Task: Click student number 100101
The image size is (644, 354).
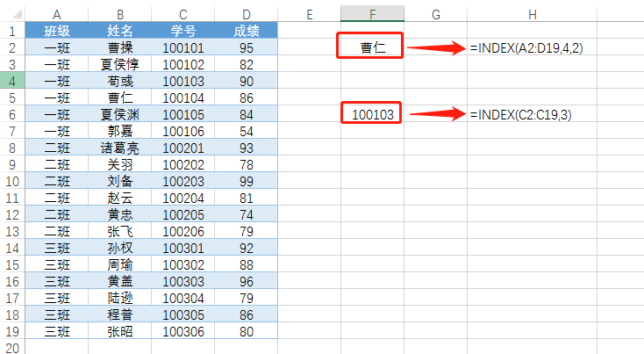Action: tap(182, 47)
